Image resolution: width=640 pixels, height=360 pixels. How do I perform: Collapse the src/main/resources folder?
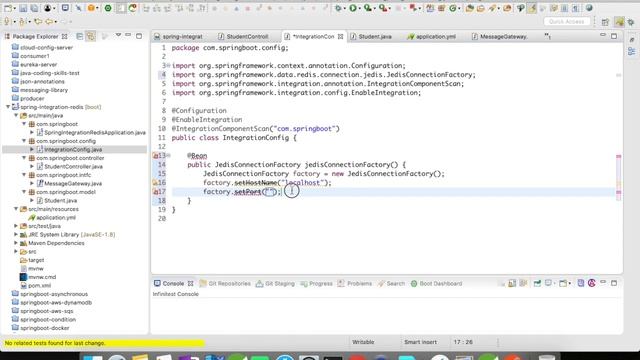[x=16, y=209]
